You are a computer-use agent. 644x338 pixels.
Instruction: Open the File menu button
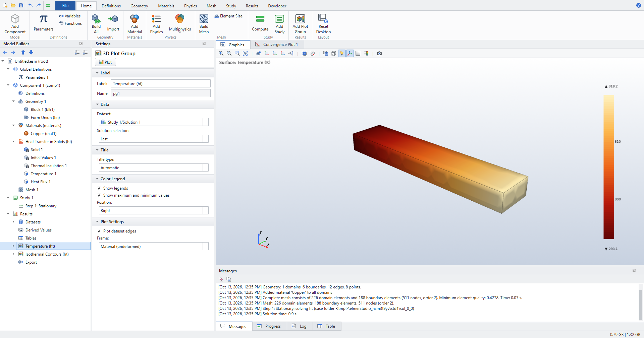click(65, 6)
